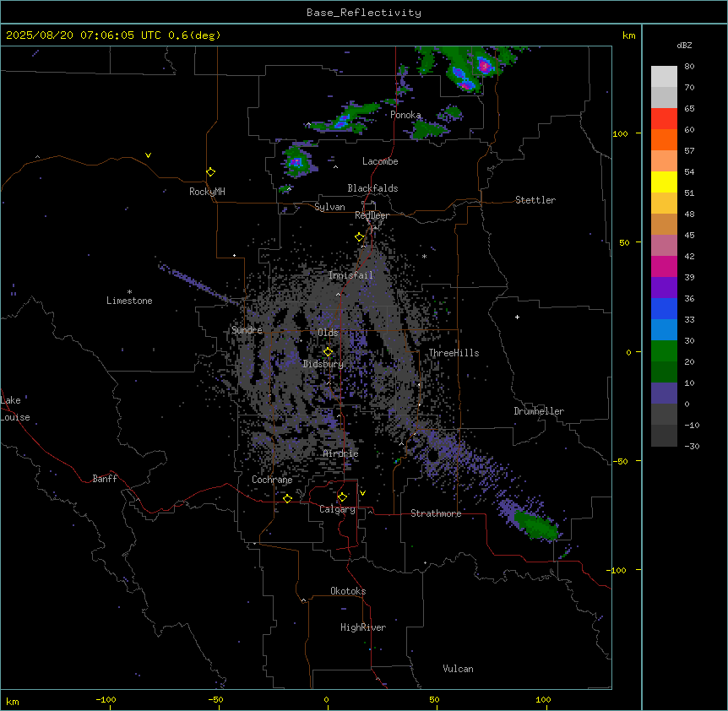The image size is (728, 711).
Task: Click the Stettler city label
Action: pos(535,200)
